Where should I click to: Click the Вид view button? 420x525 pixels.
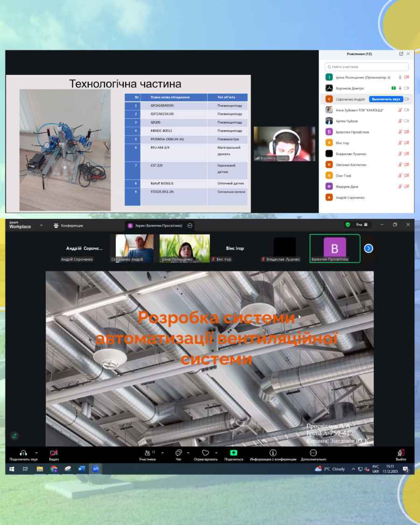tap(362, 224)
